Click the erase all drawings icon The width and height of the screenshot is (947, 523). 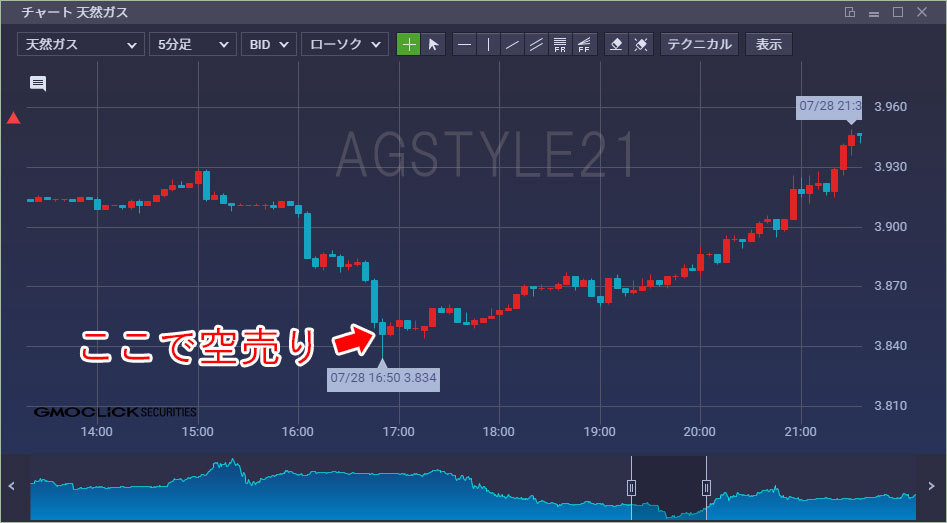(x=641, y=44)
